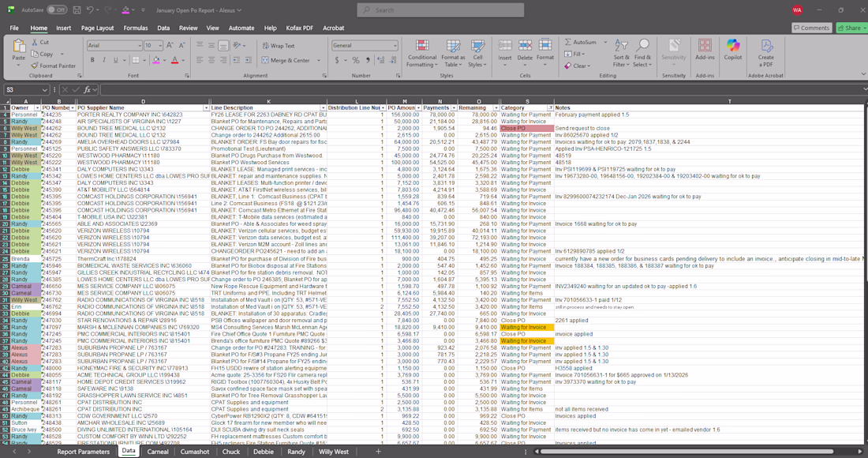The image size is (868, 458).
Task: Open the Report Parameters sheet
Action: point(83,452)
